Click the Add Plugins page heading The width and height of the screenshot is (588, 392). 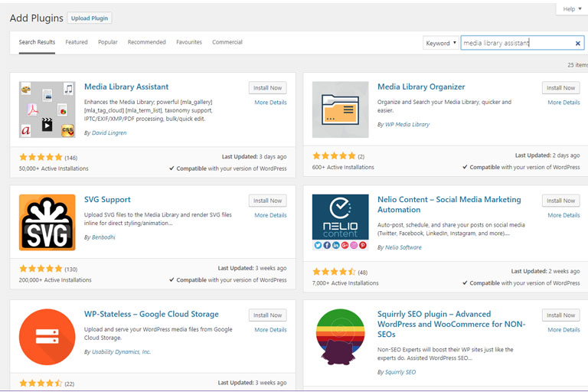coord(37,18)
